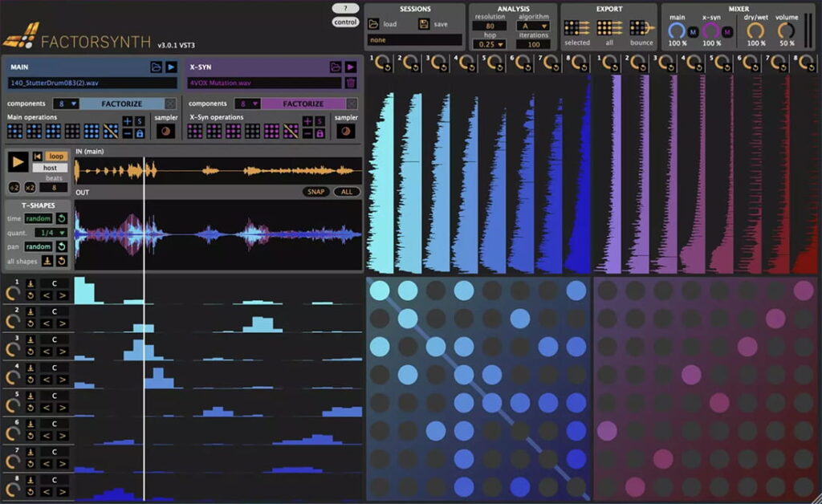Preview the X-SYN file with its play icon

tap(351, 67)
